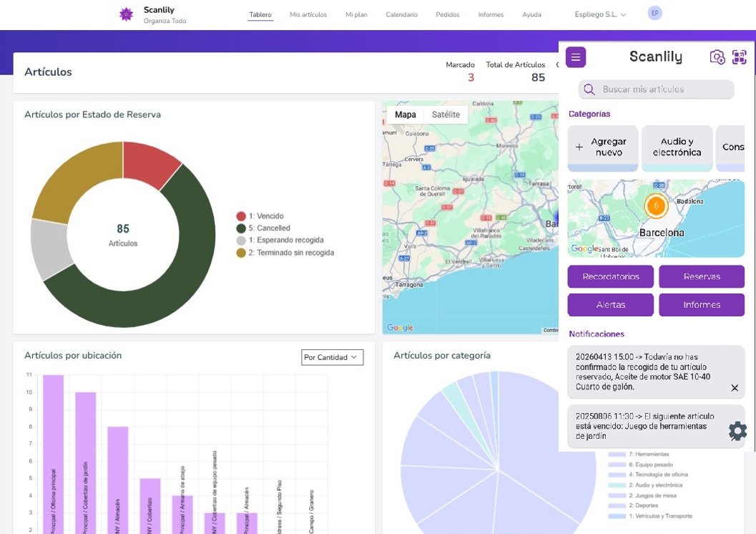
Task: Click the Cobertizo de jardín bar
Action: (85, 463)
